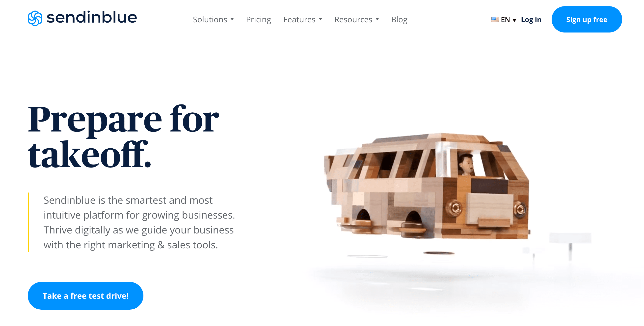Click the Take a free test drive button
Viewport: 644px width, 326px height.
pos(85,296)
